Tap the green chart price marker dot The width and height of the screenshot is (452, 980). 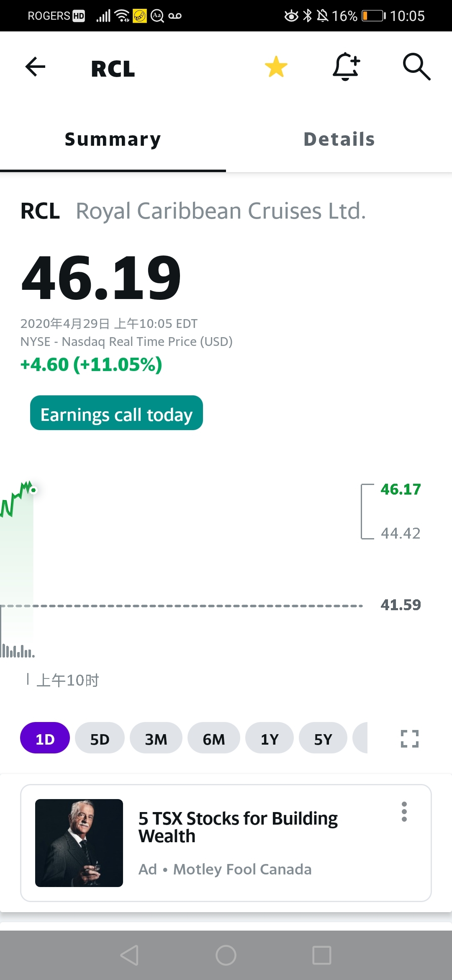pyautogui.click(x=33, y=490)
